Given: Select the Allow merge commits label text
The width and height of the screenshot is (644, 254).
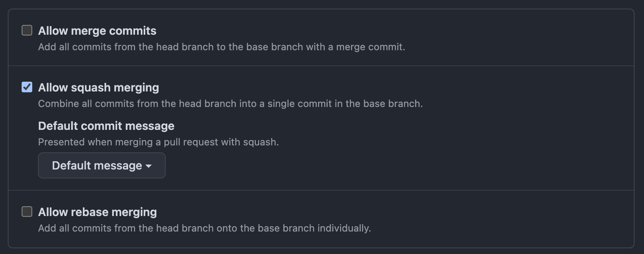Looking at the screenshot, I should 97,30.
